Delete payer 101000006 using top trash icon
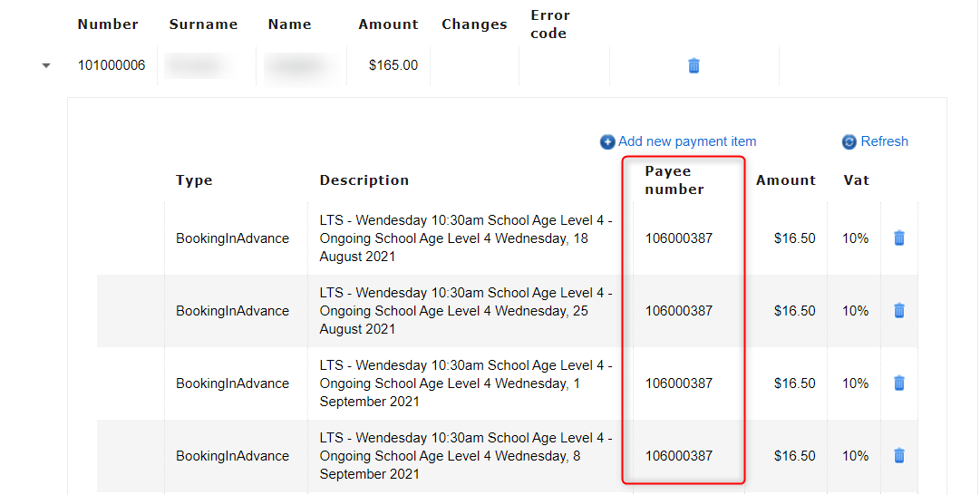980x495 pixels. tap(694, 65)
